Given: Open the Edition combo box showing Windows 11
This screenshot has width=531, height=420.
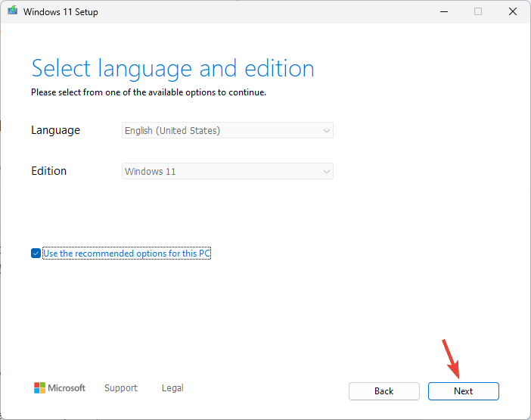Looking at the screenshot, I should tap(227, 172).
